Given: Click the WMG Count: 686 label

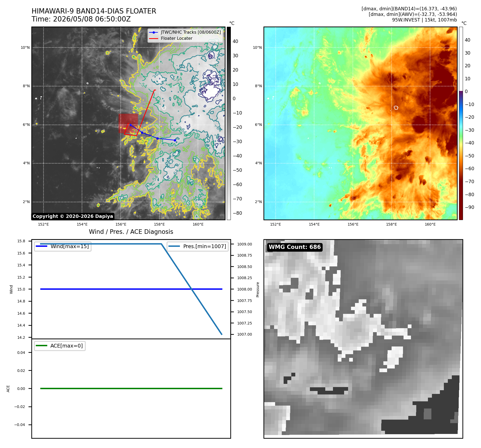Looking at the screenshot, I should tap(295, 247).
